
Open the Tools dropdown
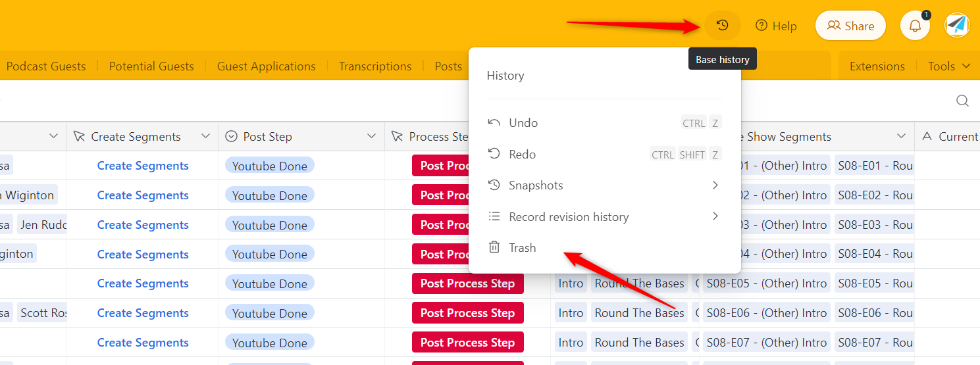949,66
